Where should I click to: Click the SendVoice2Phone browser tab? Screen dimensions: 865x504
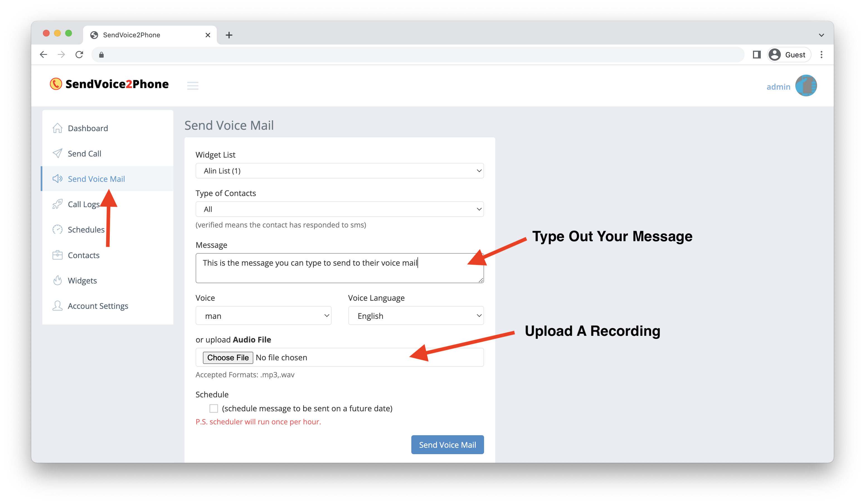click(x=150, y=35)
